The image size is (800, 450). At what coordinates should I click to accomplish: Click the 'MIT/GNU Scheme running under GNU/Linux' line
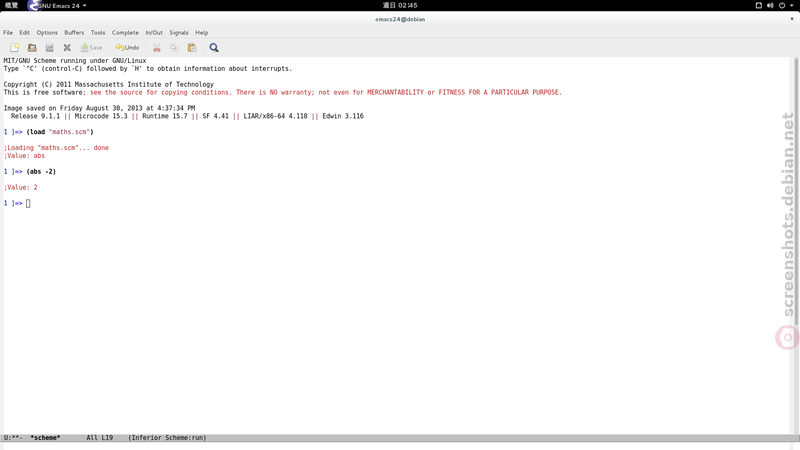coord(75,61)
